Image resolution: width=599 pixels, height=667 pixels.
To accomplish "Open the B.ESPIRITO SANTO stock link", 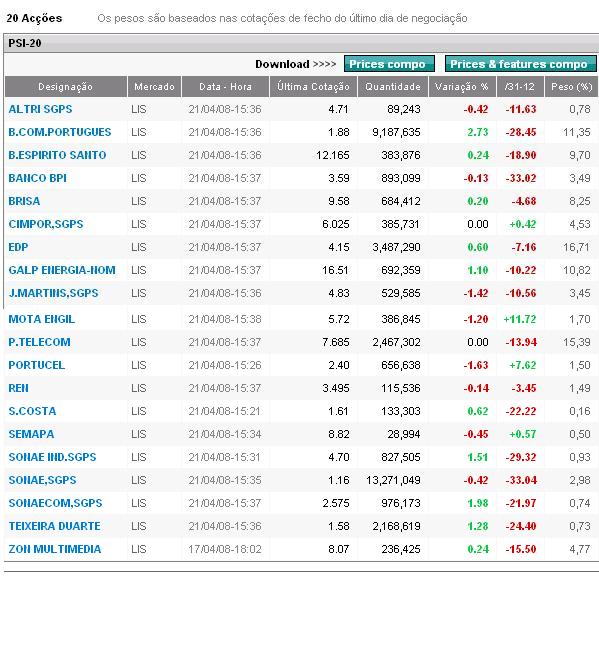I will [x=57, y=155].
